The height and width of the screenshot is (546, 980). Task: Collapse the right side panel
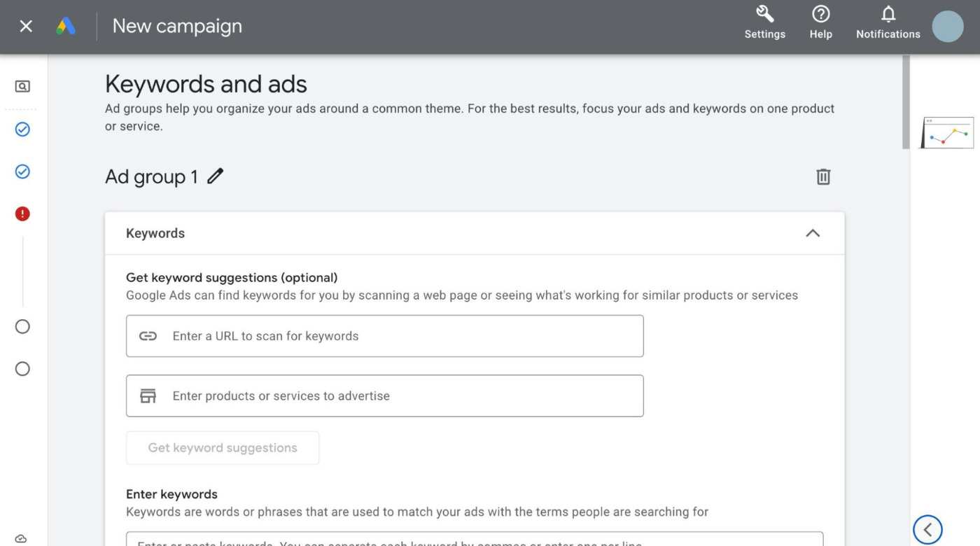[x=927, y=530]
